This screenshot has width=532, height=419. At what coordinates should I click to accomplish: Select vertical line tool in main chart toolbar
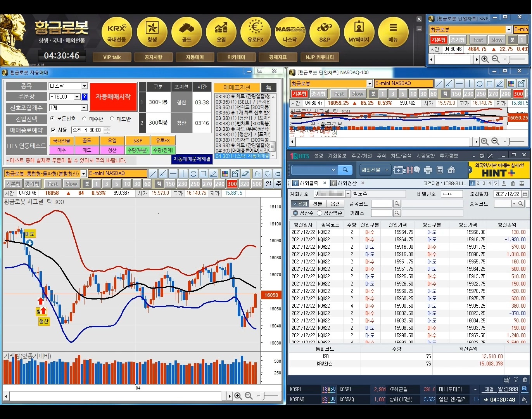pyautogui.click(x=183, y=173)
